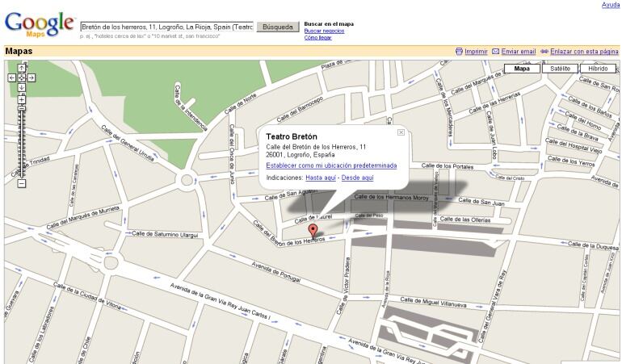Focus the address search input field

click(166, 27)
